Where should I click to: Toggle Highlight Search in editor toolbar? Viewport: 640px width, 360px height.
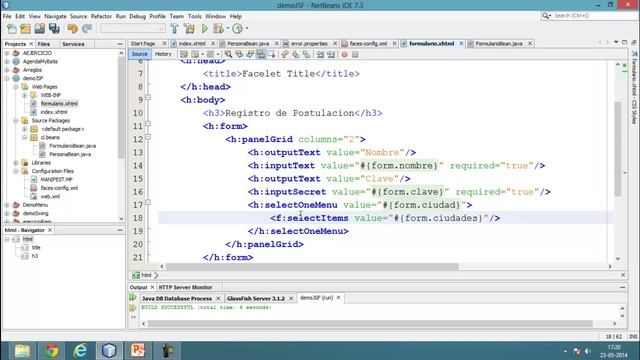point(260,54)
